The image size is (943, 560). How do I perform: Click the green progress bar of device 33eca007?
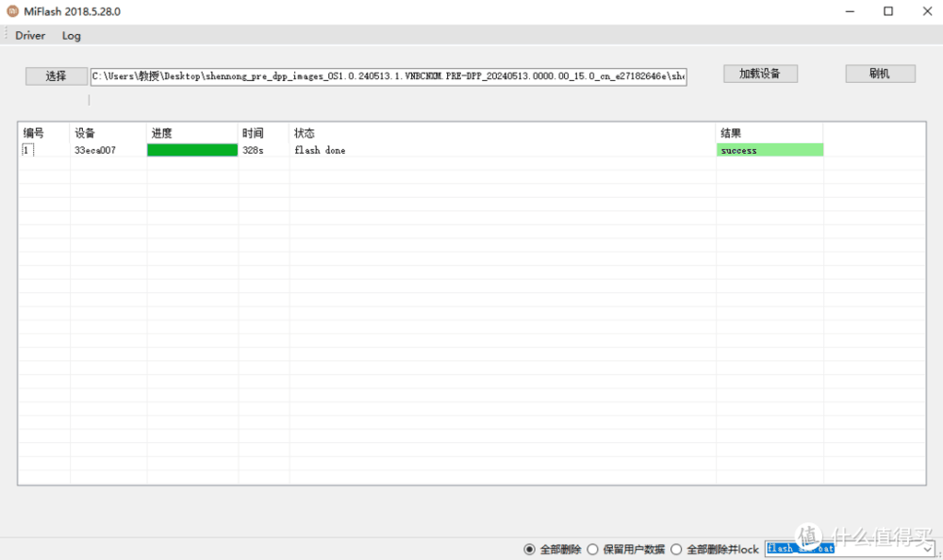coord(191,149)
